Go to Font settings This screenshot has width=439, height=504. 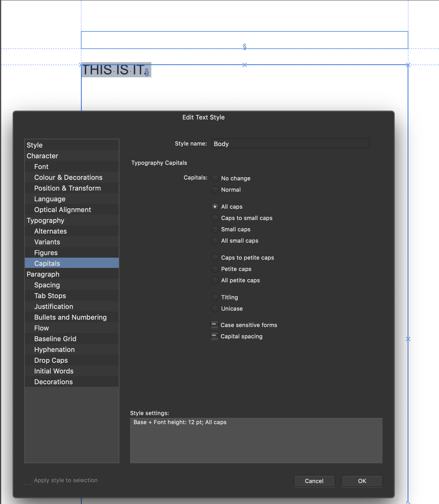tap(72, 166)
